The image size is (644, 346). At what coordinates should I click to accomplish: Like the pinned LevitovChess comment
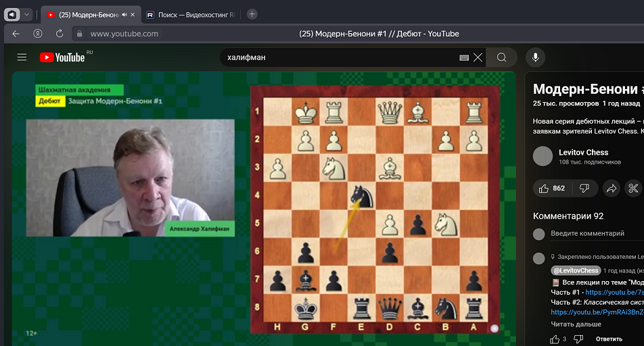click(555, 339)
